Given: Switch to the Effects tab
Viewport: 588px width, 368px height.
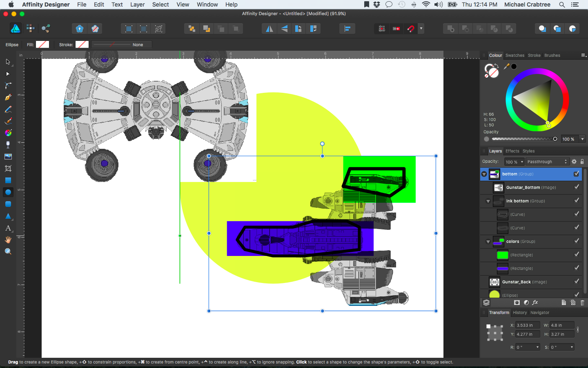Looking at the screenshot, I should [512, 151].
